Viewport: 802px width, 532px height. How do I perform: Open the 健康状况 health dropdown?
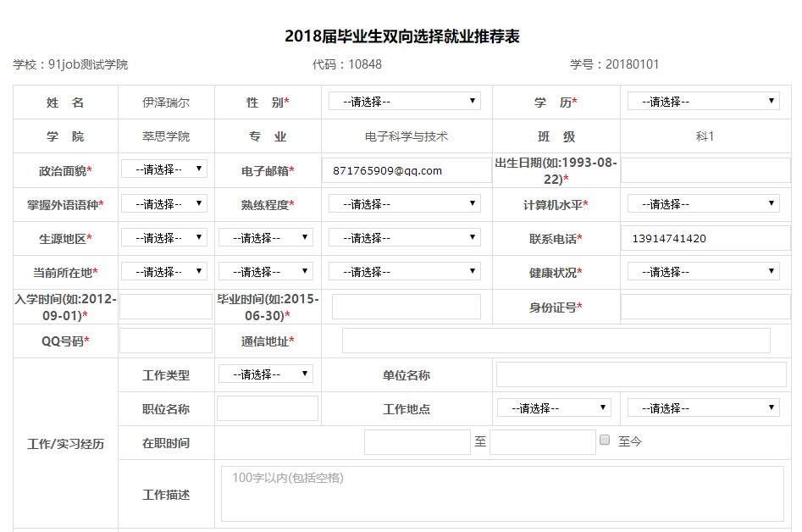click(703, 272)
